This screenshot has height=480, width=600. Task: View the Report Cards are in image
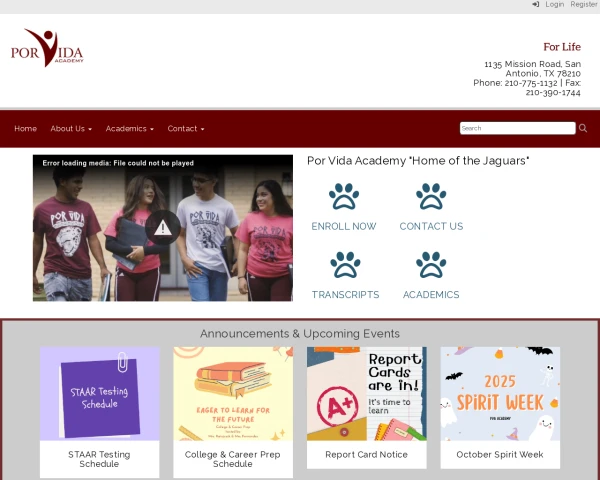pyautogui.click(x=367, y=393)
